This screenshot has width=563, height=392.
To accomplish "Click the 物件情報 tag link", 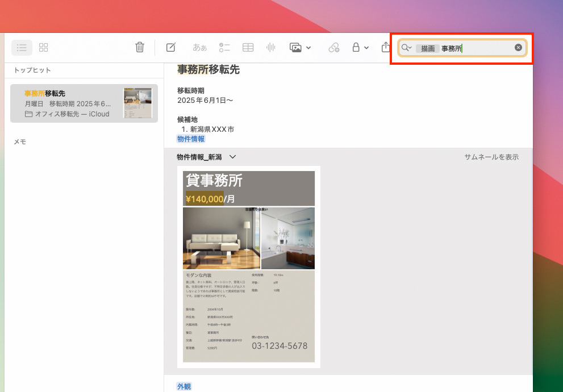I will pyautogui.click(x=191, y=139).
